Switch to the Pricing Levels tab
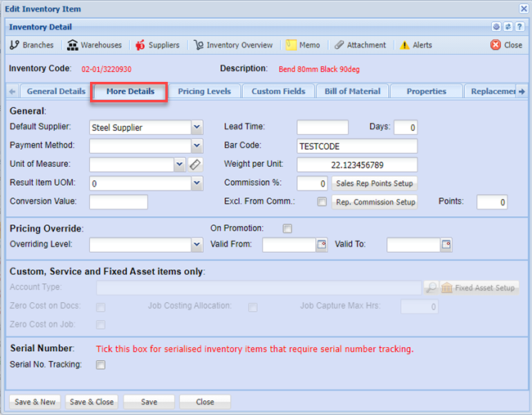 coord(204,92)
